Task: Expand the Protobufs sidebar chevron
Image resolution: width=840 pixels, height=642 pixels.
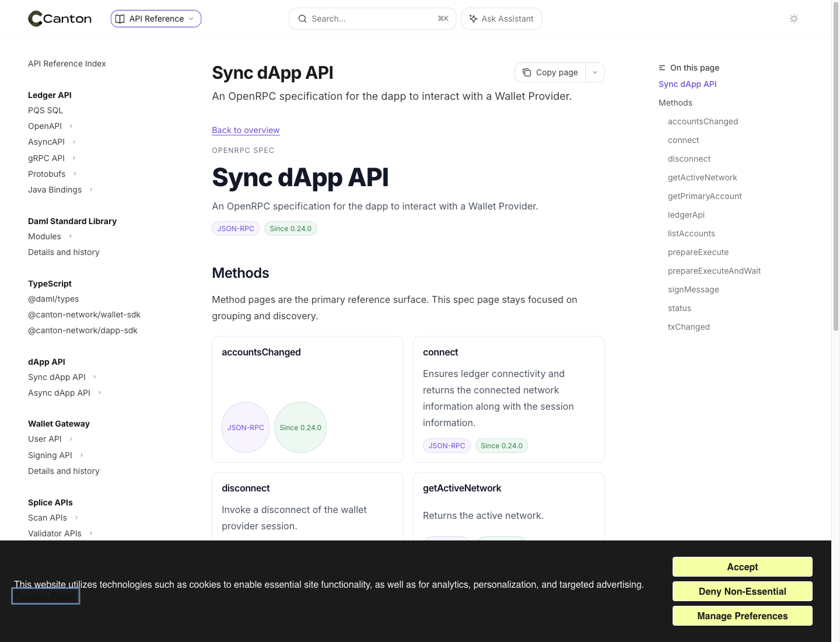Action: point(75,174)
